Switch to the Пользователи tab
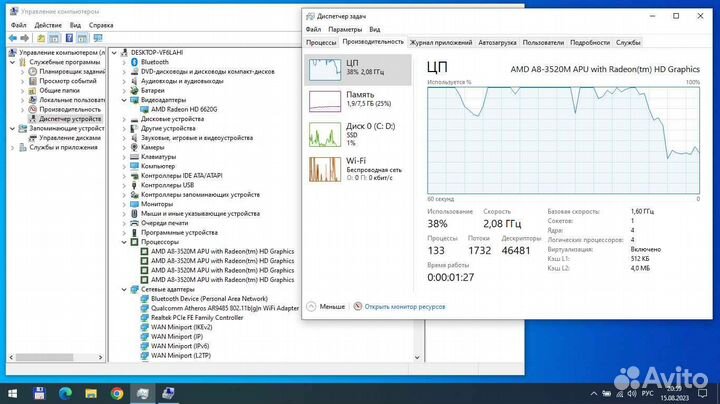720x404 pixels. pos(543,42)
